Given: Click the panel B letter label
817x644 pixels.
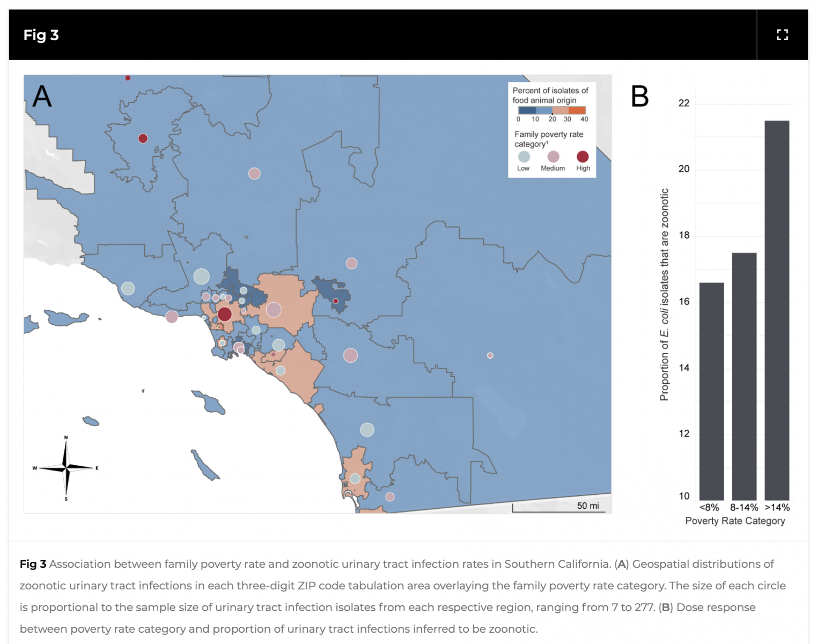Looking at the screenshot, I should (x=640, y=97).
